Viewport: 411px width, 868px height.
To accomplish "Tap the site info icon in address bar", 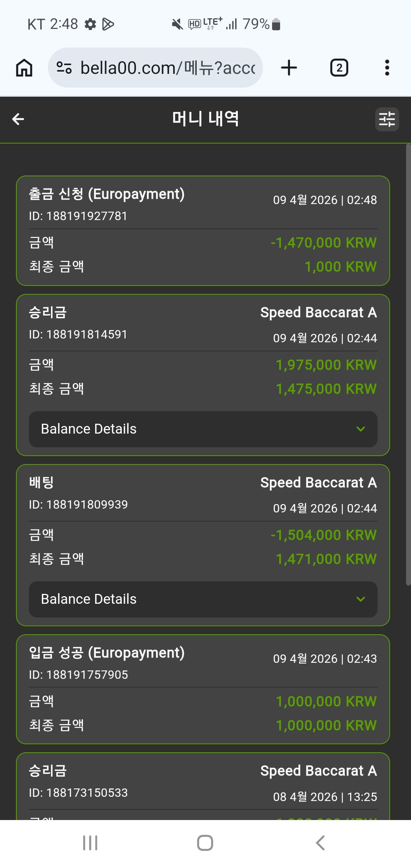I will 64,68.
